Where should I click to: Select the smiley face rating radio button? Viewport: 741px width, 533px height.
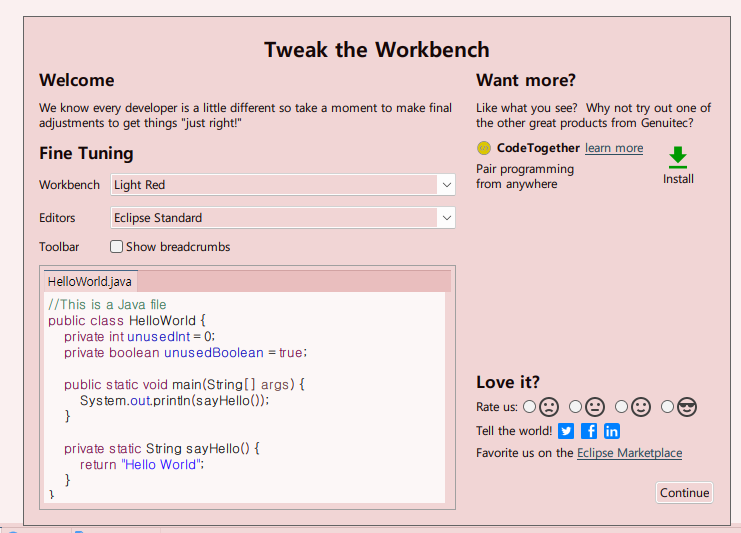(621, 407)
